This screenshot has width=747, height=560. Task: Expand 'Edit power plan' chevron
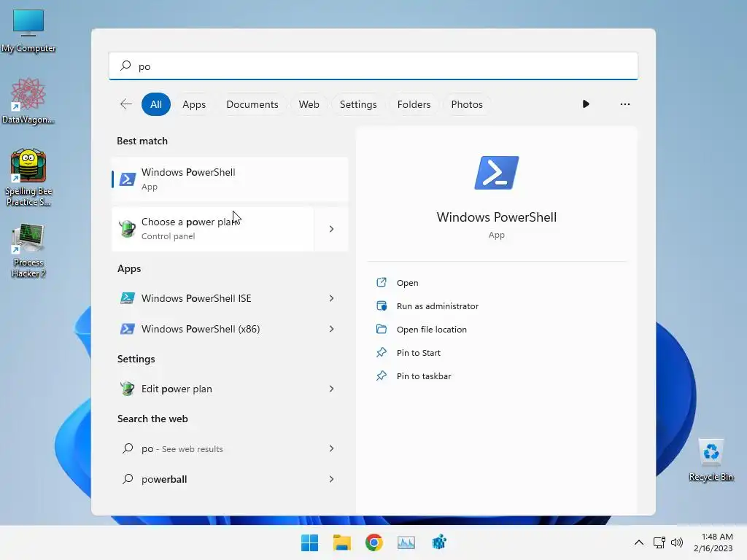(332, 389)
